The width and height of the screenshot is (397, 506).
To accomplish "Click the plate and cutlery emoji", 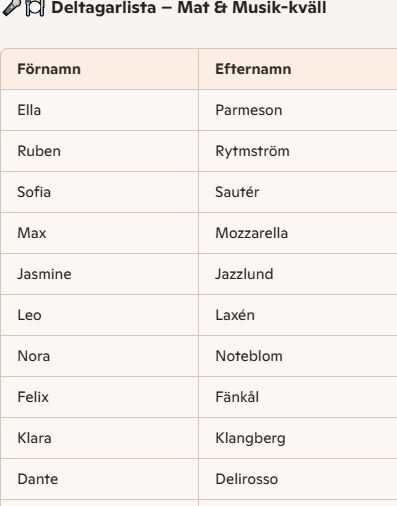I will [x=35, y=8].
